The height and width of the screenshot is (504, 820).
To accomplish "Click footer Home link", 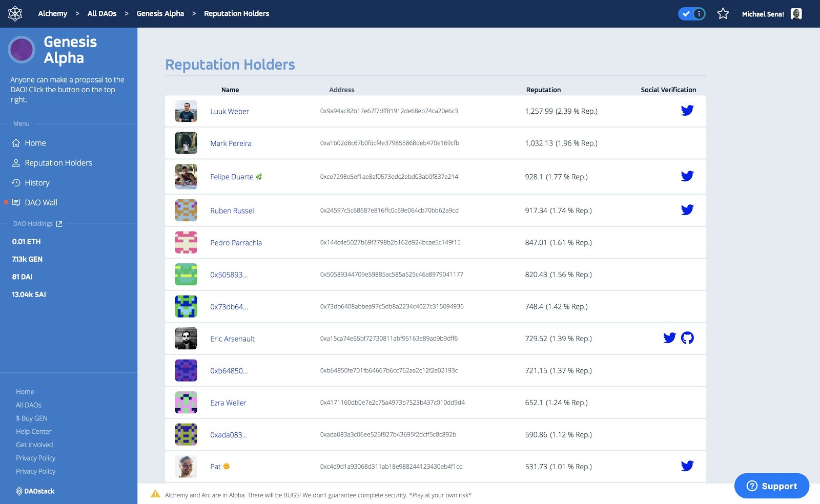I will click(25, 392).
